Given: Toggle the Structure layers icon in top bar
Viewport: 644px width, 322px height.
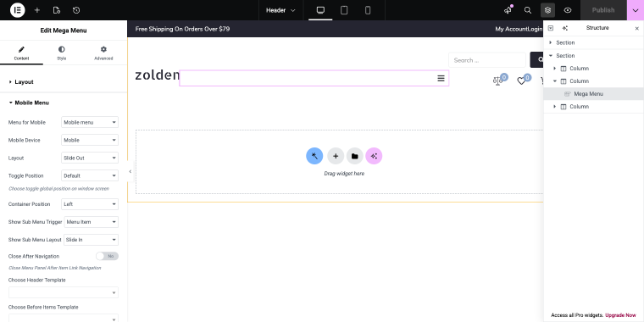Looking at the screenshot, I should tap(547, 10).
